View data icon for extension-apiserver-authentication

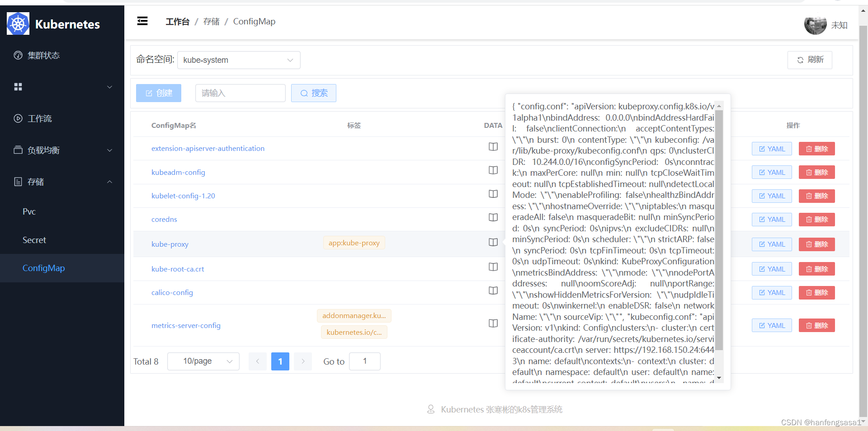coord(493,147)
